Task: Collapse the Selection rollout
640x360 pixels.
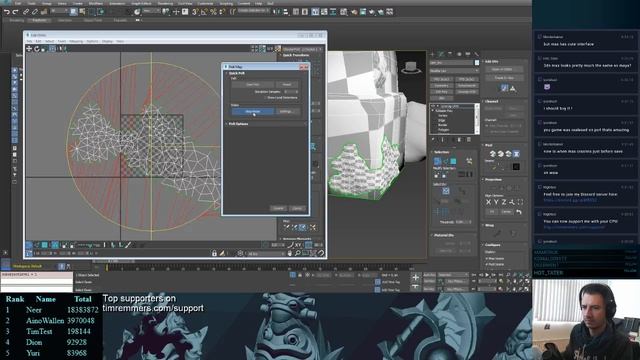Action: pos(441,152)
